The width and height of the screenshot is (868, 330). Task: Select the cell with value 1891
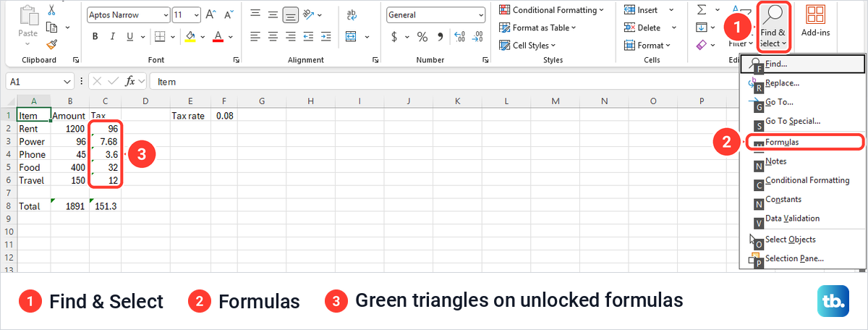tap(70, 206)
